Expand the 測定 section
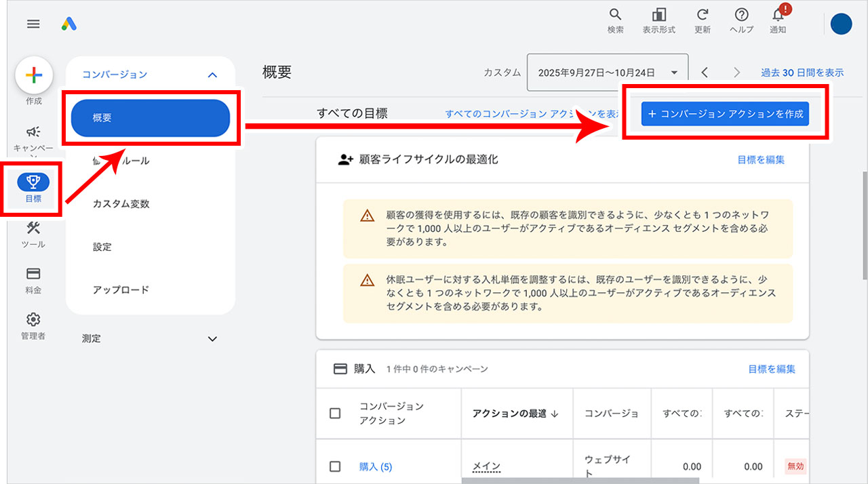The image size is (868, 484). tap(212, 338)
